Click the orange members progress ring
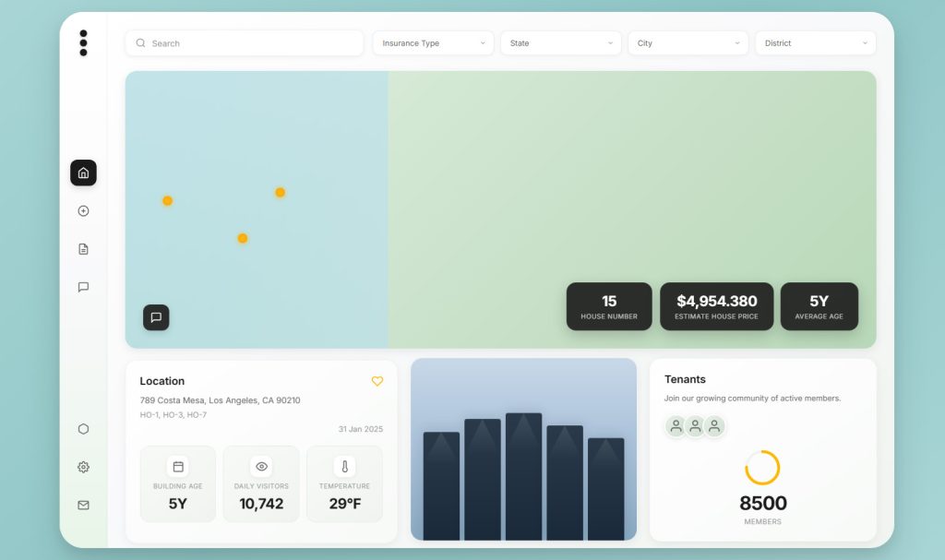 click(762, 468)
